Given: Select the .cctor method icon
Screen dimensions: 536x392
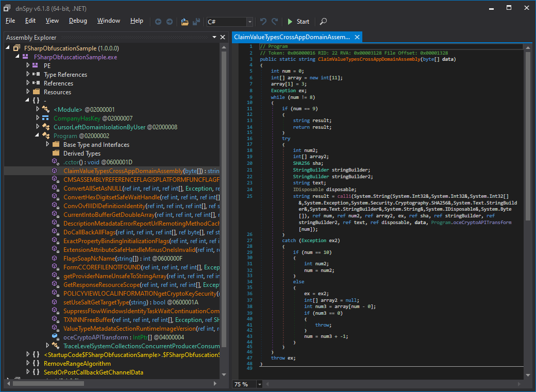Looking at the screenshot, I should coord(56,161).
